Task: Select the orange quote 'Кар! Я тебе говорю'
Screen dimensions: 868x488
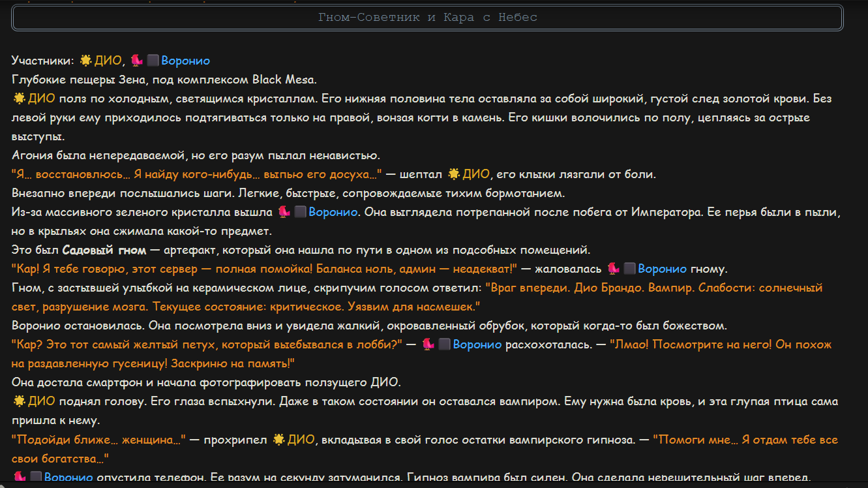Action: click(x=264, y=269)
